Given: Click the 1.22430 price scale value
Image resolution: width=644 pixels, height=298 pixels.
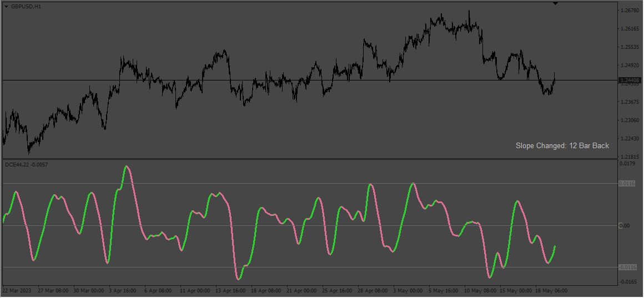Looking at the screenshot, I should [630, 138].
